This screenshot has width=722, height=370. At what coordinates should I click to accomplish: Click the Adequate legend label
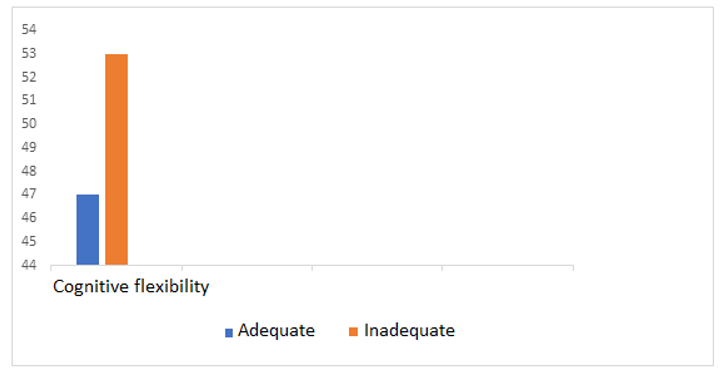(x=276, y=330)
